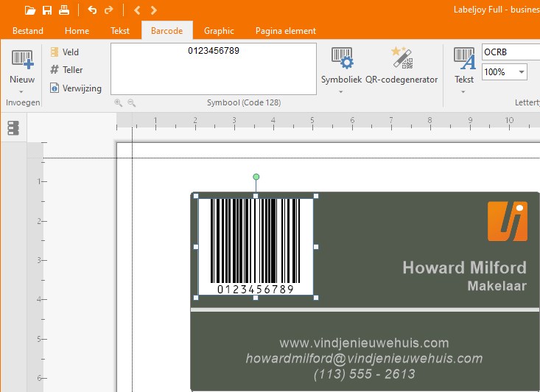Save the document with the floppy icon

point(47,10)
